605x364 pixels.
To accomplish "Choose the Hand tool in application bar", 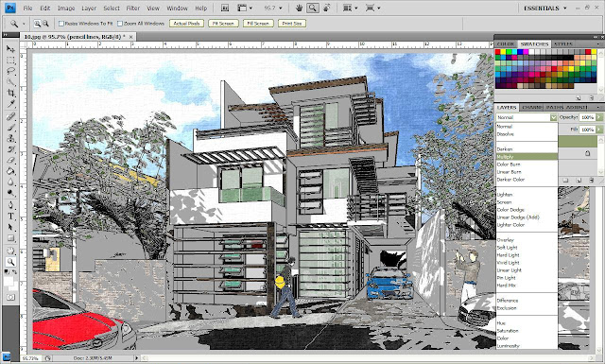I will (299, 8).
